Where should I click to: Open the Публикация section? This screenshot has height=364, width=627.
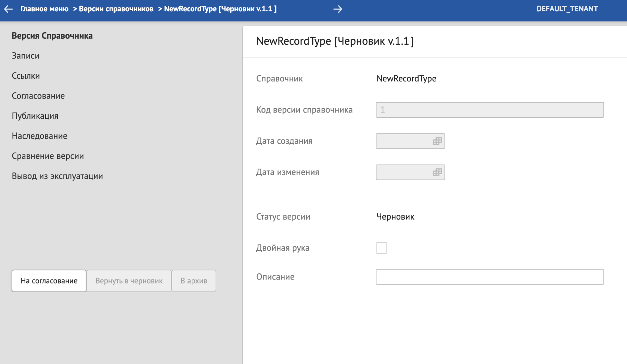point(35,116)
